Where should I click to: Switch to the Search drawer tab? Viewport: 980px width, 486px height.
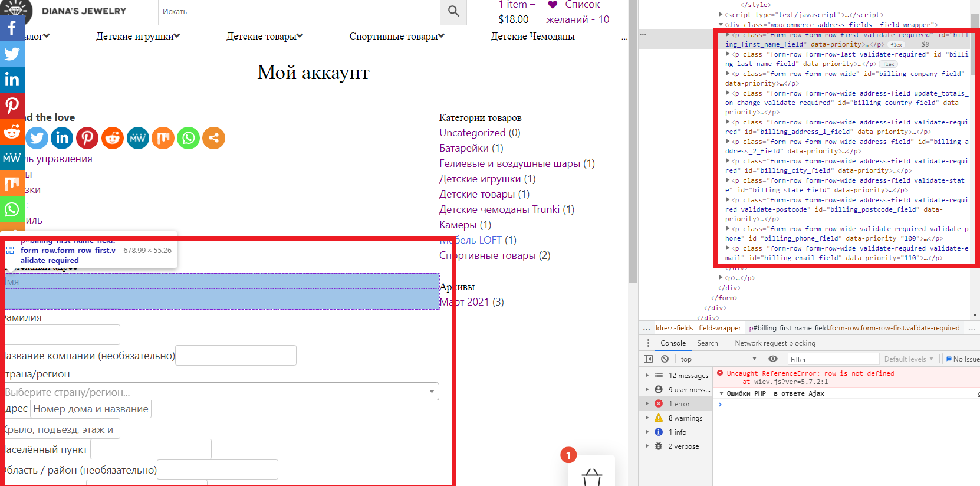coord(708,343)
